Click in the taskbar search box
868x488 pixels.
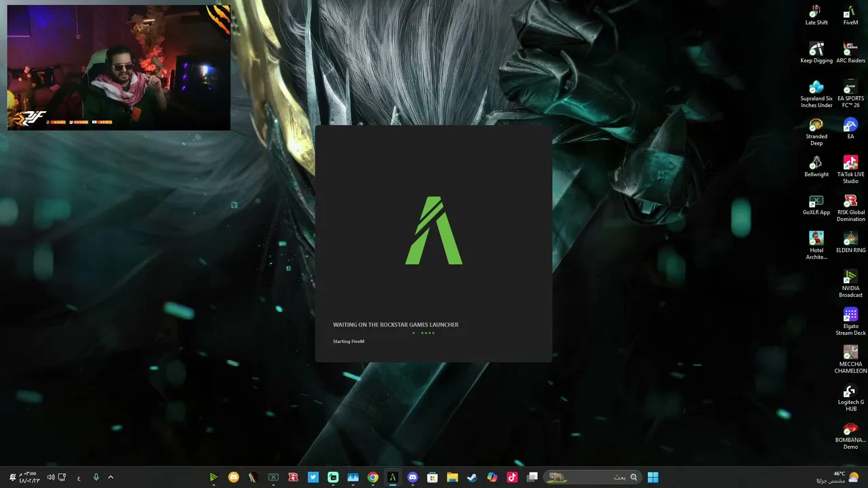pyautogui.click(x=591, y=477)
